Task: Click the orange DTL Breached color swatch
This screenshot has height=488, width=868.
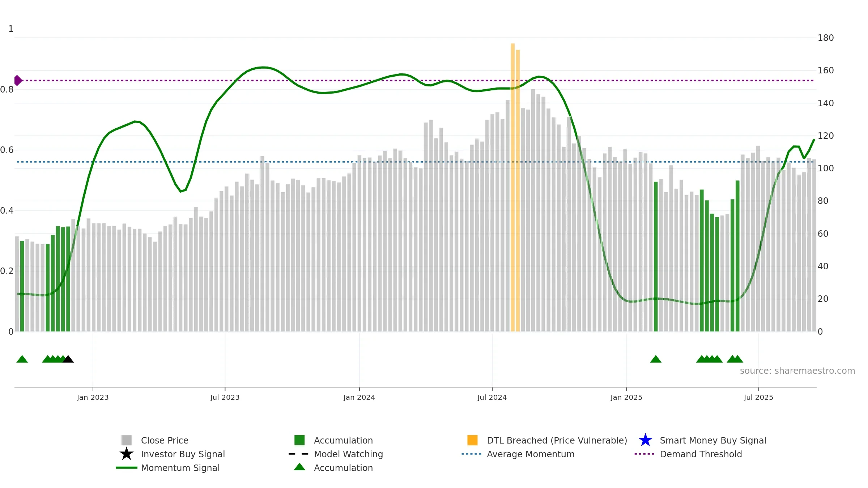Action: pos(472,440)
